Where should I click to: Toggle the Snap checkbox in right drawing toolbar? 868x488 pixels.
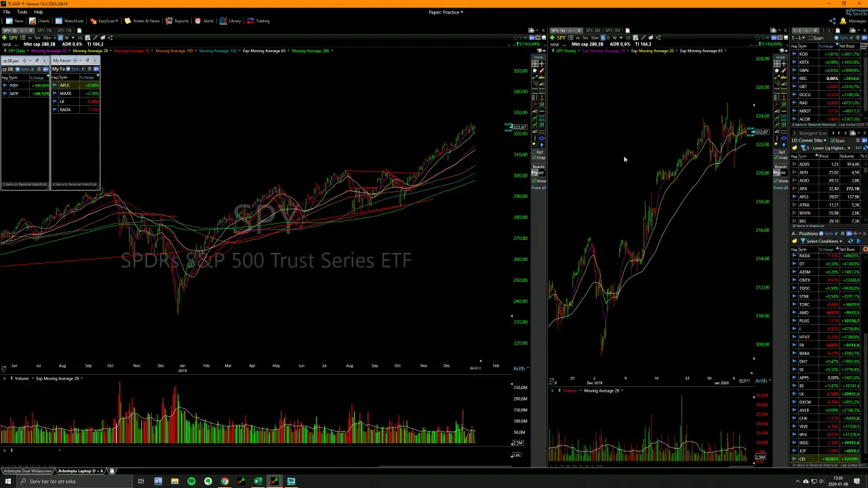click(x=776, y=158)
